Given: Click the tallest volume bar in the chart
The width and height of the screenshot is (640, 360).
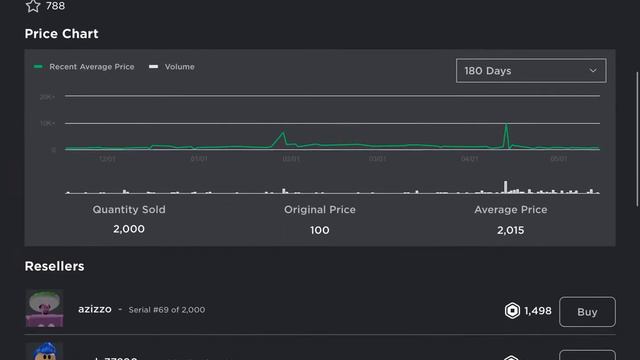Looking at the screenshot, I should (506, 187).
